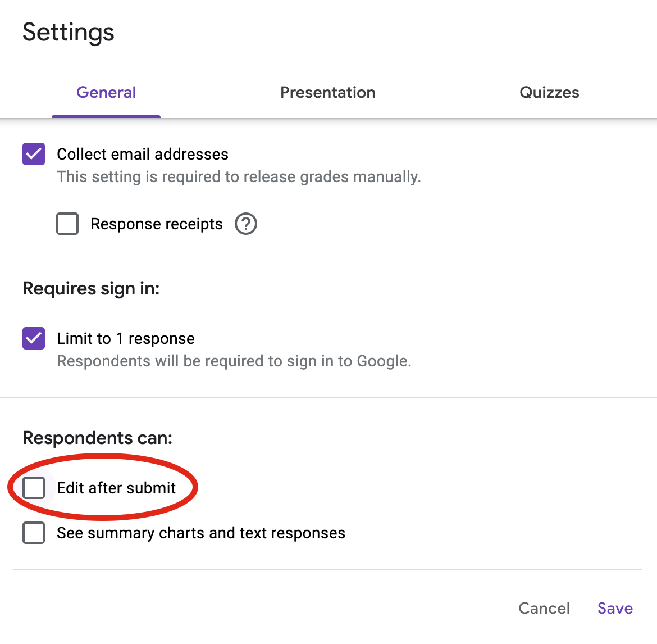The width and height of the screenshot is (657, 644).
Task: Click the release grades manually description text
Action: [x=239, y=177]
